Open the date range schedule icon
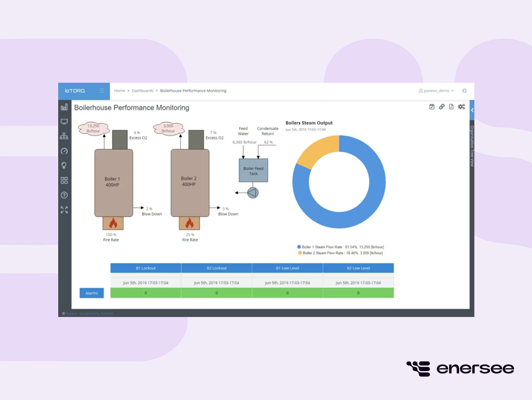This screenshot has height=400, width=532. [x=432, y=107]
